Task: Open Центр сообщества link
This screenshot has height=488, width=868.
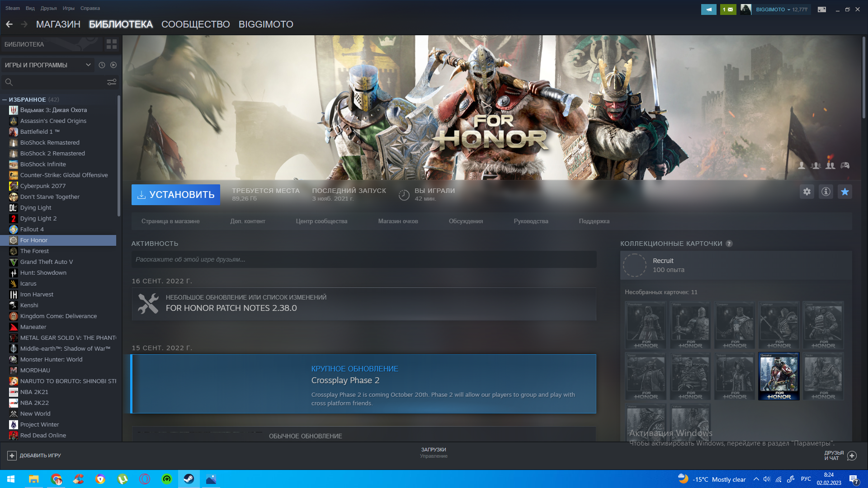Action: [x=321, y=221]
